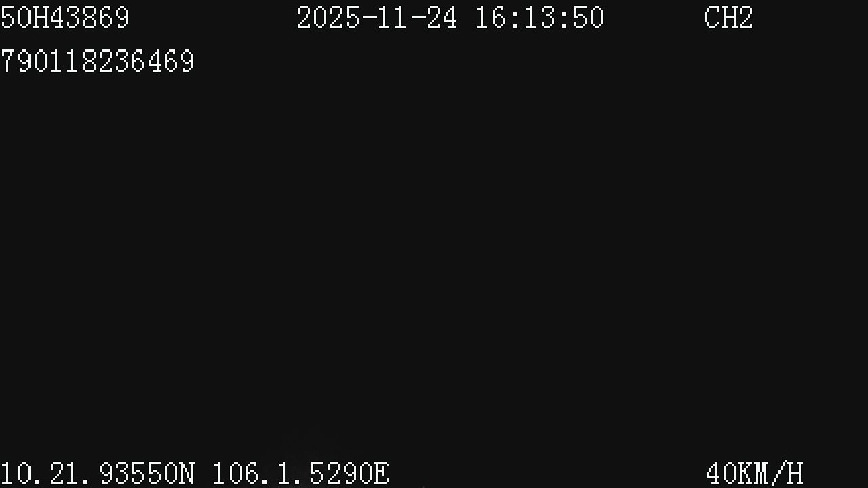Select the month 11 in the date
Image resolution: width=868 pixels, height=488 pixels.
[393, 18]
